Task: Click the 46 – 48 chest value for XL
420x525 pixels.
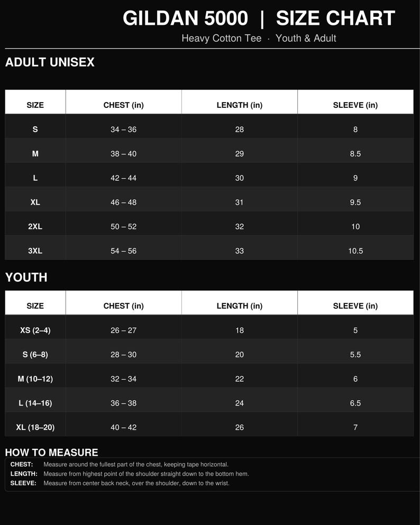Action: [x=124, y=202]
